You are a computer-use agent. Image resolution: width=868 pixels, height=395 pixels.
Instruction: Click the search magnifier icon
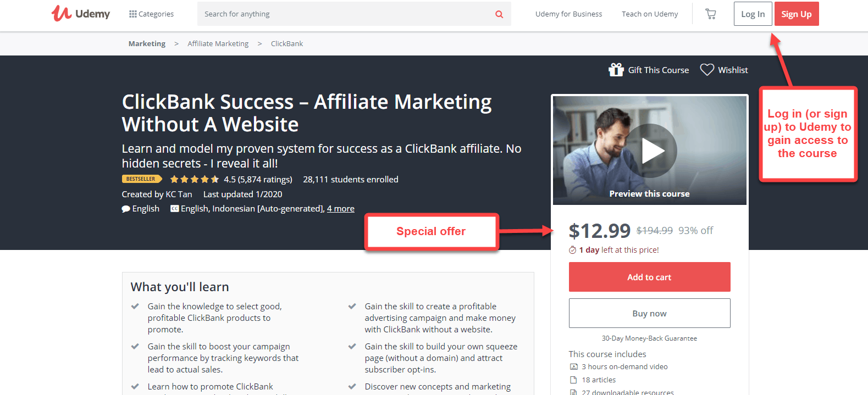pyautogui.click(x=499, y=14)
